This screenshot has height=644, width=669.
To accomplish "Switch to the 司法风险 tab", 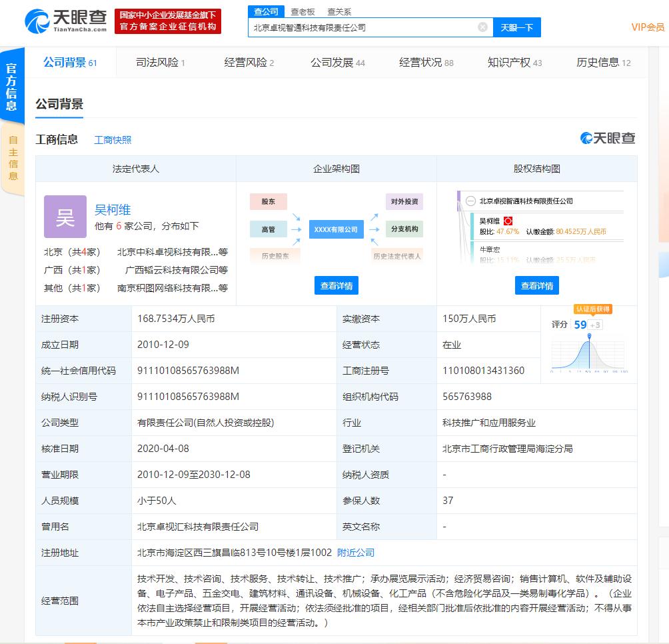I will tap(160, 63).
